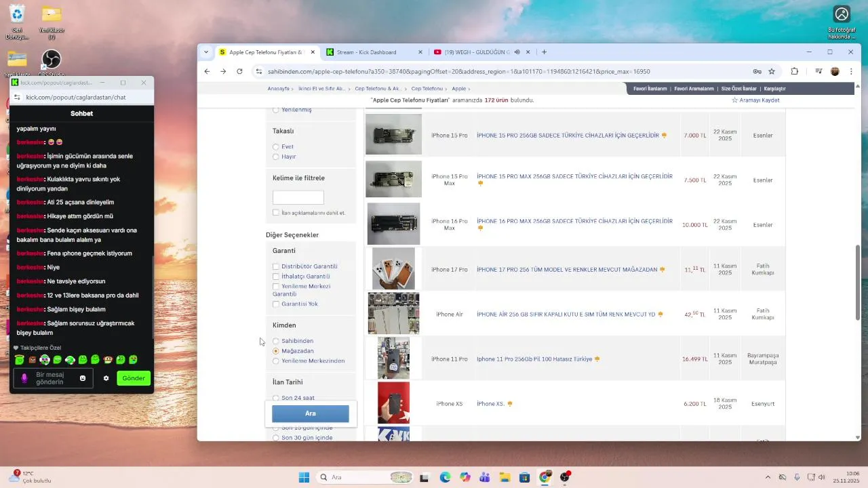Screen dimensions: 868x488
Task: Show hidden icons in system tray
Action: click(768, 477)
